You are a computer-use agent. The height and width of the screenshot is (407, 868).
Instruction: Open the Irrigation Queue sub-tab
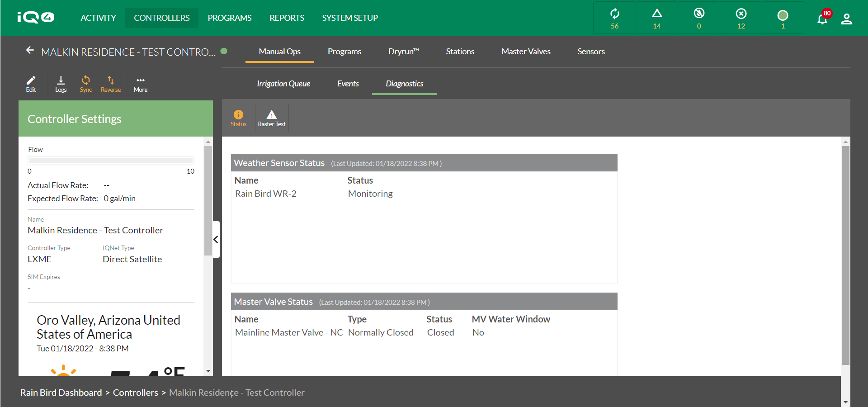click(283, 84)
